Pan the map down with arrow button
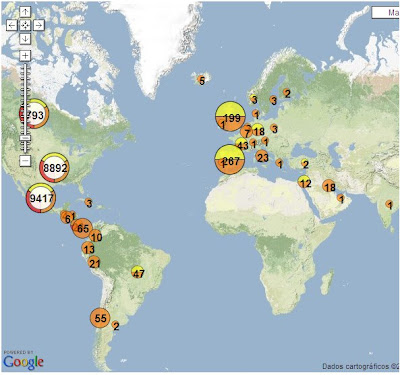The width and height of the screenshot is (400, 375). (25, 39)
